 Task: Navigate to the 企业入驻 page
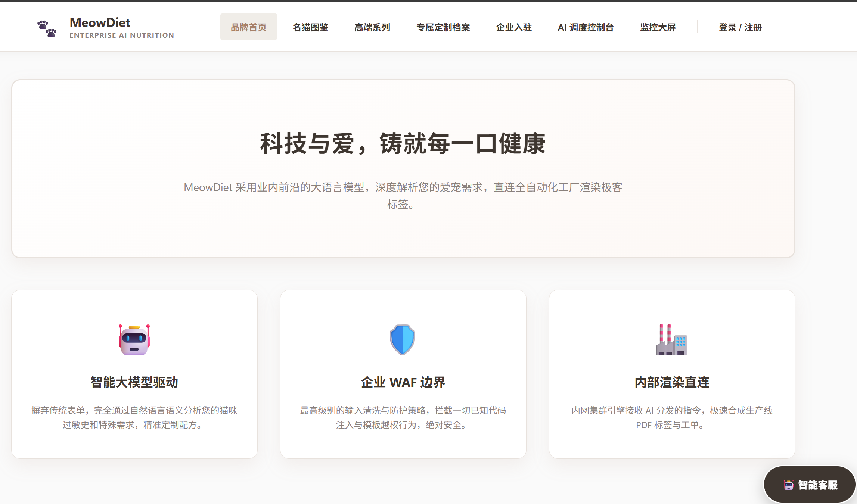click(513, 27)
